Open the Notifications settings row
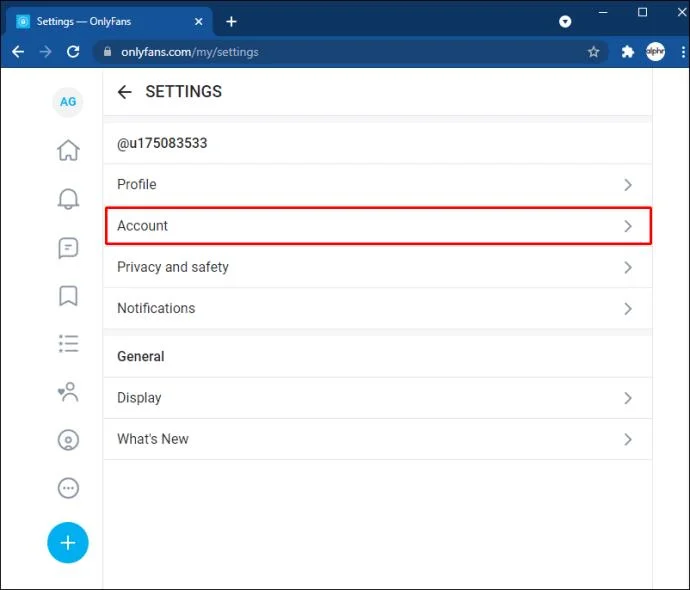Screen dimensions: 690x590 (378, 308)
